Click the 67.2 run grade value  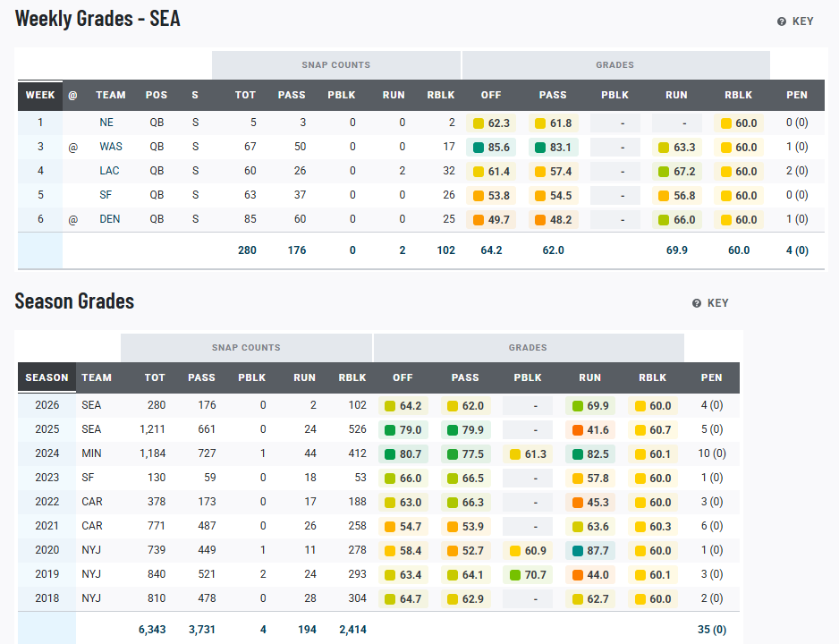tap(684, 172)
